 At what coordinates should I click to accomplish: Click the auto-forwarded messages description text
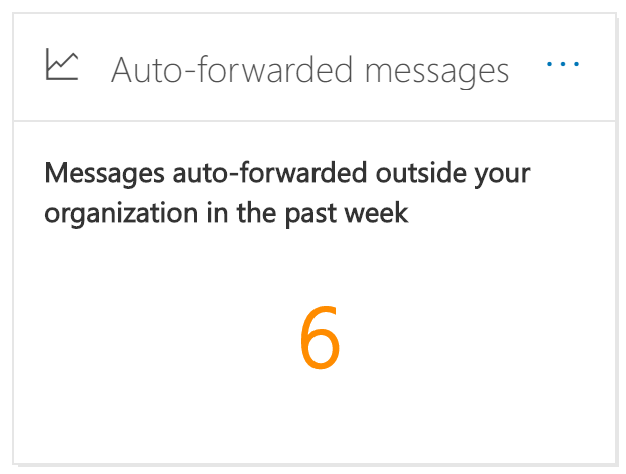(x=287, y=193)
